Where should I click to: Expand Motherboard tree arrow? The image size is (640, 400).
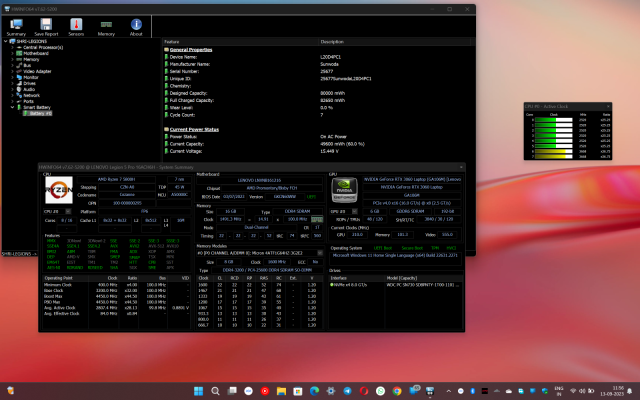pos(12,53)
